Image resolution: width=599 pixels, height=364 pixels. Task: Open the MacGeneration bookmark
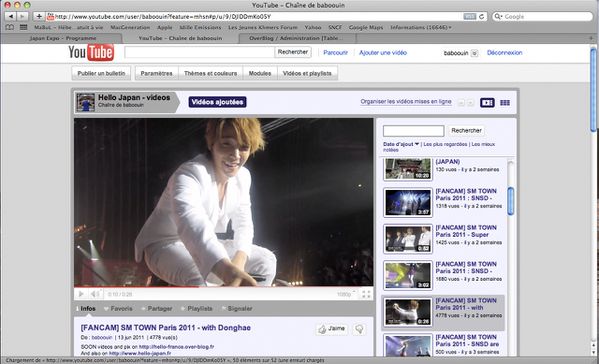tap(130, 27)
